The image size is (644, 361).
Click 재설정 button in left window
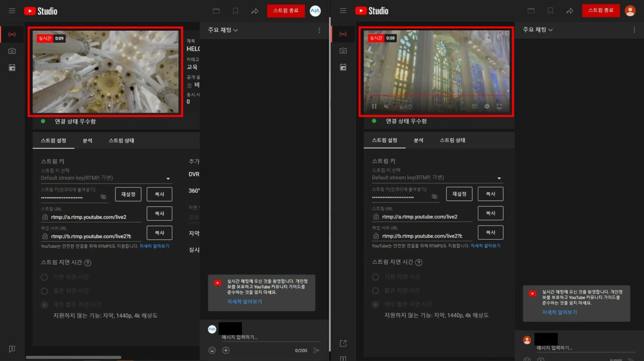(x=128, y=194)
